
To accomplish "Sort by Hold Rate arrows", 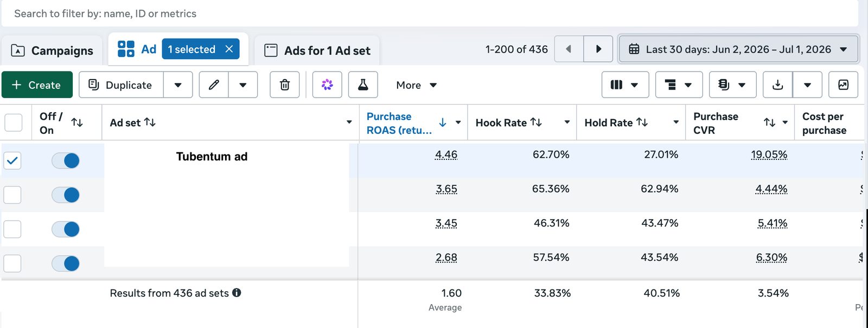I will click(642, 123).
